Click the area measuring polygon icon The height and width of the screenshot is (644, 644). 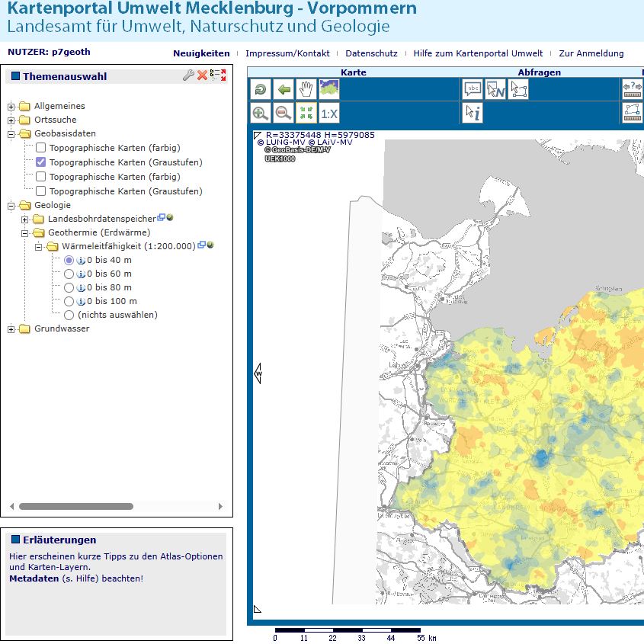pos(633,113)
